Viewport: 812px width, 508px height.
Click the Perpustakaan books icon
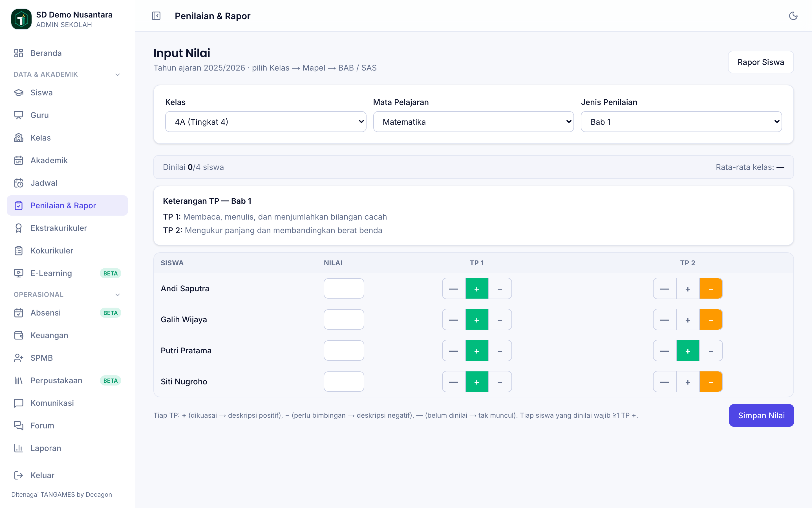(18, 380)
